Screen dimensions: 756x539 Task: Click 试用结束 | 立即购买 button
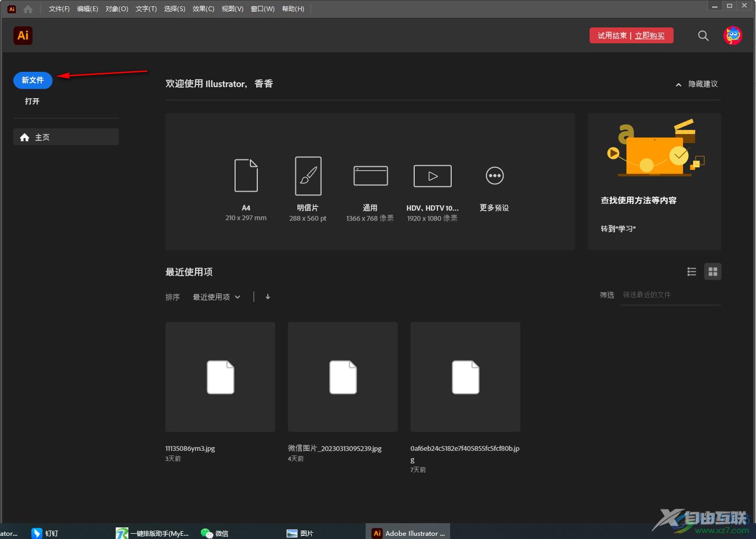631,35
